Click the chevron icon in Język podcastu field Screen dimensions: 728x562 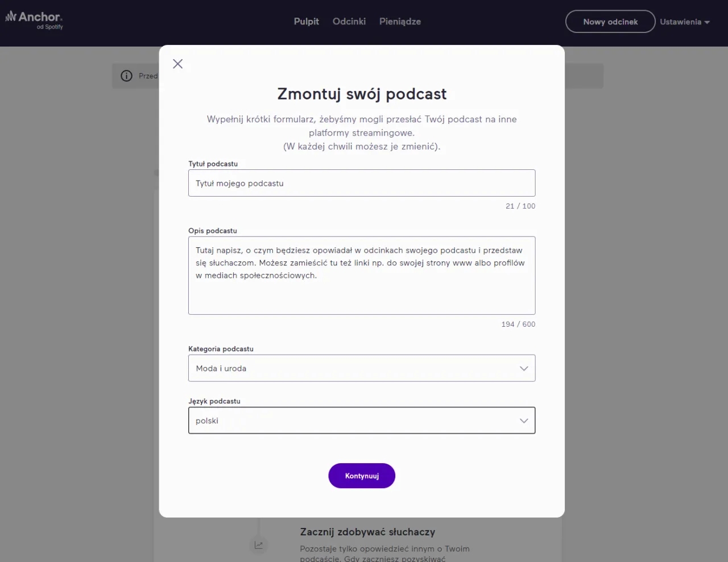(524, 421)
